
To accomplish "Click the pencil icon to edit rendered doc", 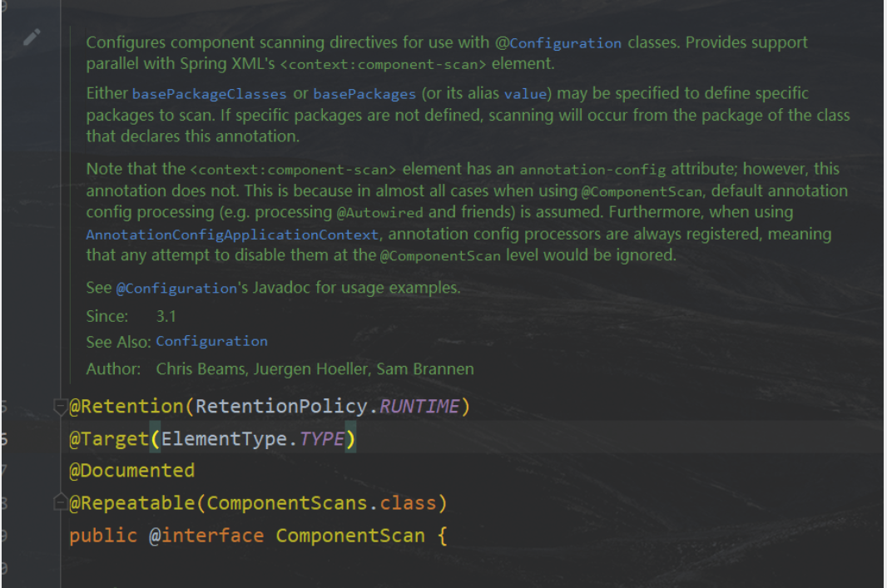I will coord(32,37).
